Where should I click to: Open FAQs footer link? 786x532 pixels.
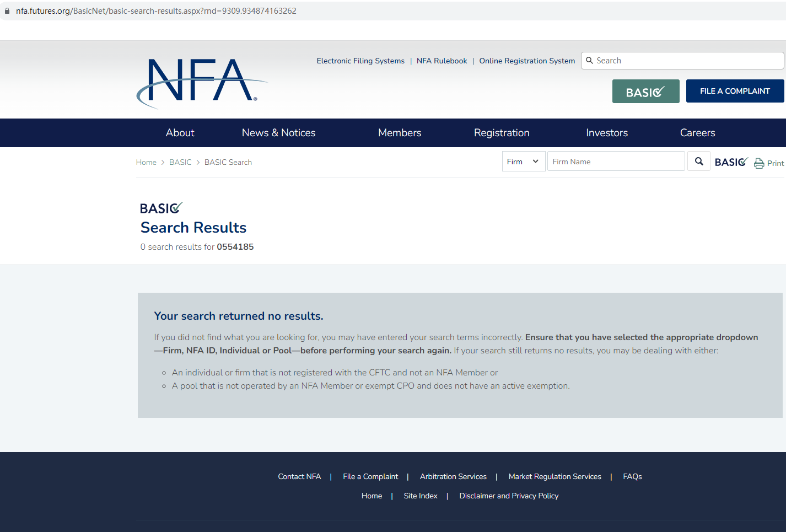pyautogui.click(x=633, y=476)
